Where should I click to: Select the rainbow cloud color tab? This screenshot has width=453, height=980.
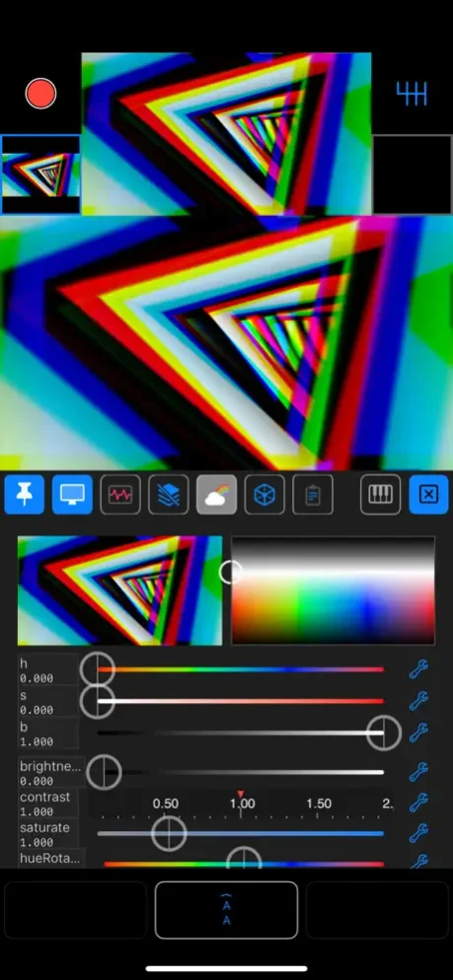216,495
